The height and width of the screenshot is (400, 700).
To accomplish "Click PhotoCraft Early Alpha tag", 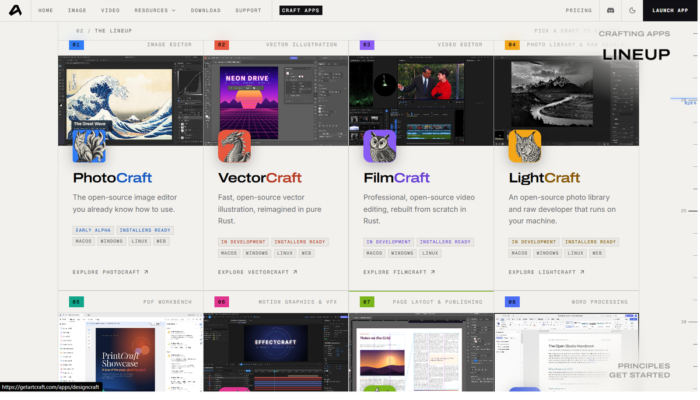I will [93, 230].
